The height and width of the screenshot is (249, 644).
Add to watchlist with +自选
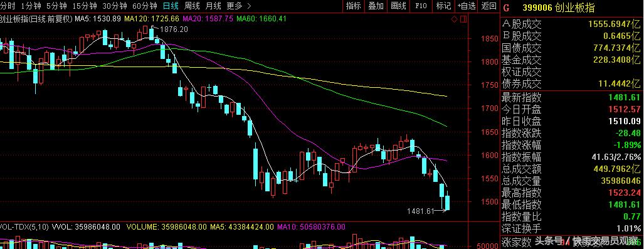(466, 6)
